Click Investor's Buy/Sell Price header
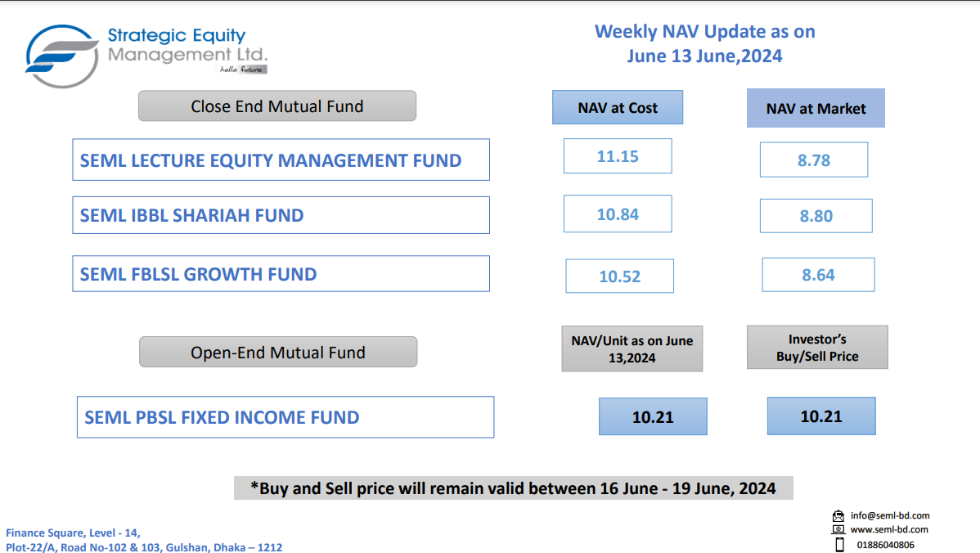The height and width of the screenshot is (553, 980). click(817, 348)
